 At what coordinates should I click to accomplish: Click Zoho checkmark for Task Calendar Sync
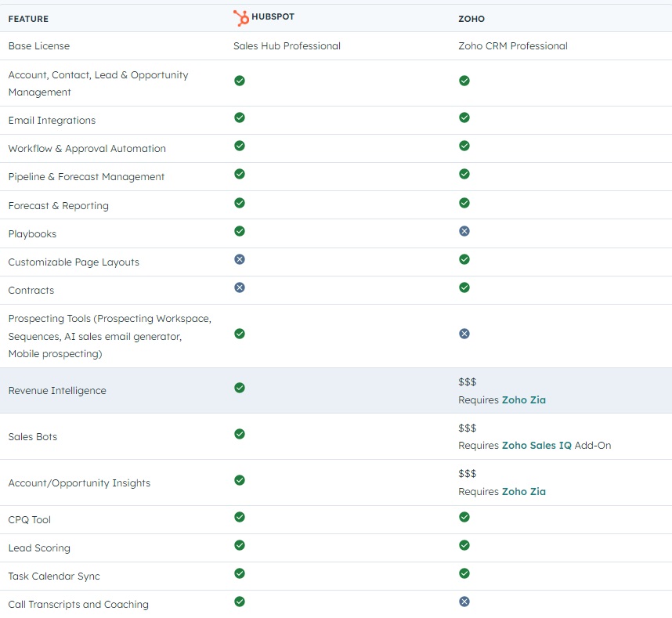[x=464, y=573]
